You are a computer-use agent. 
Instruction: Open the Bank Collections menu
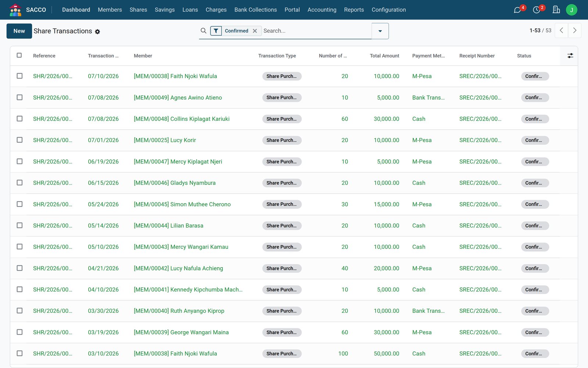(x=255, y=10)
